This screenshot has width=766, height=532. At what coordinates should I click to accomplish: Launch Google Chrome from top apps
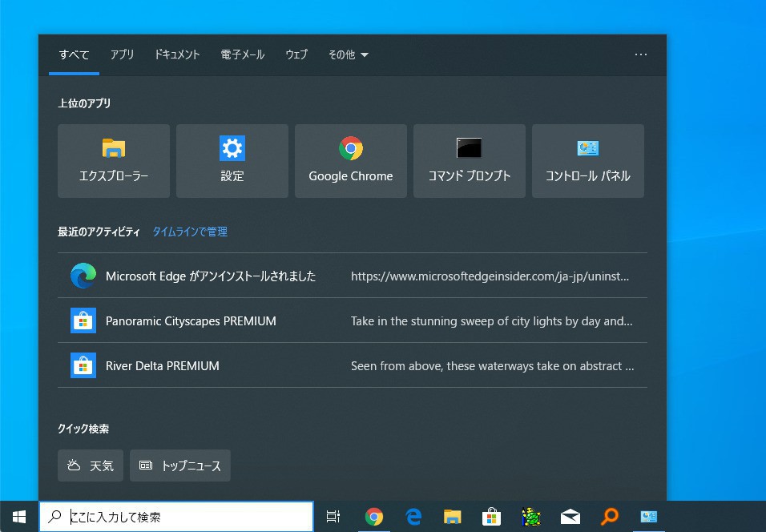coord(351,161)
